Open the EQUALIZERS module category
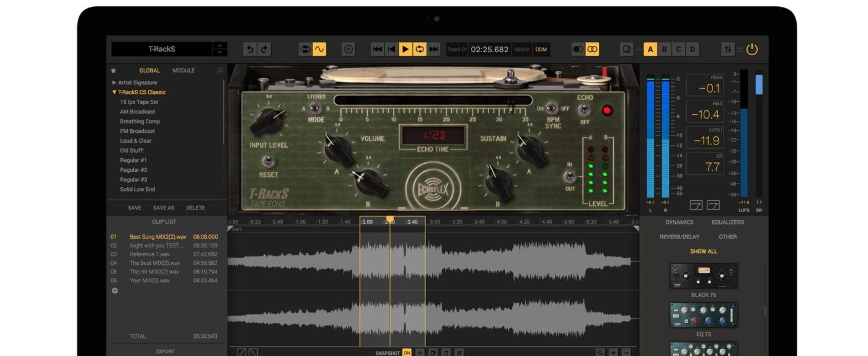The height and width of the screenshot is (356, 868). point(727,222)
